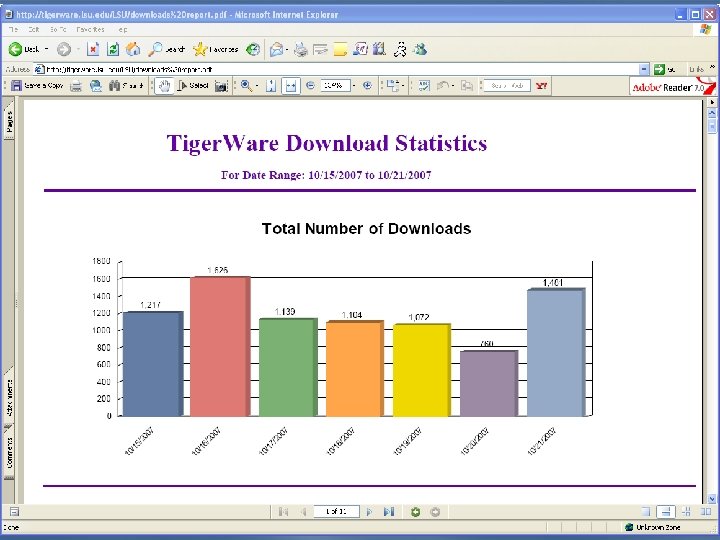Click the green Back arrow button
720x540 pixels.
pos(15,49)
